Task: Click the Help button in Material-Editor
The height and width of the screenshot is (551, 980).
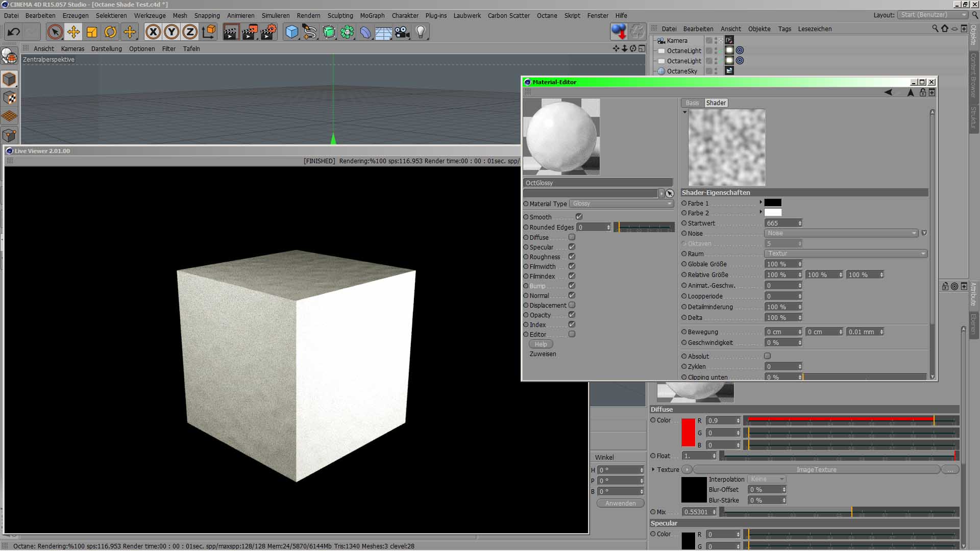Action: click(x=541, y=344)
